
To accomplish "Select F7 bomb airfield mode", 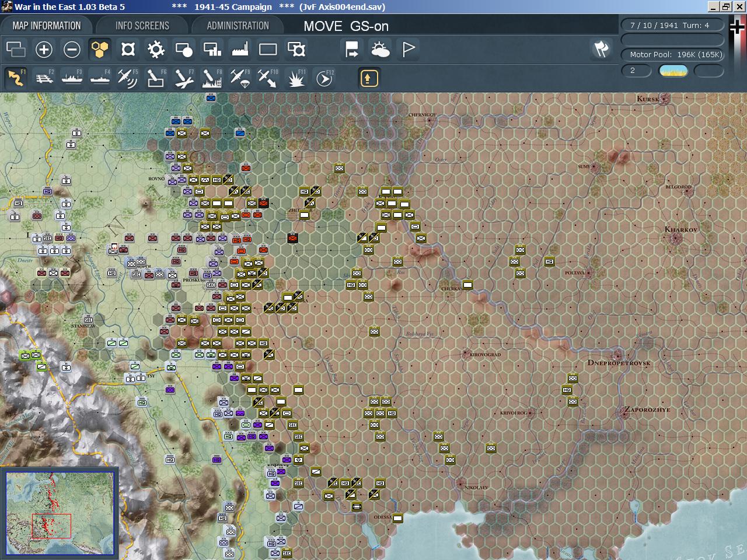I will [184, 78].
